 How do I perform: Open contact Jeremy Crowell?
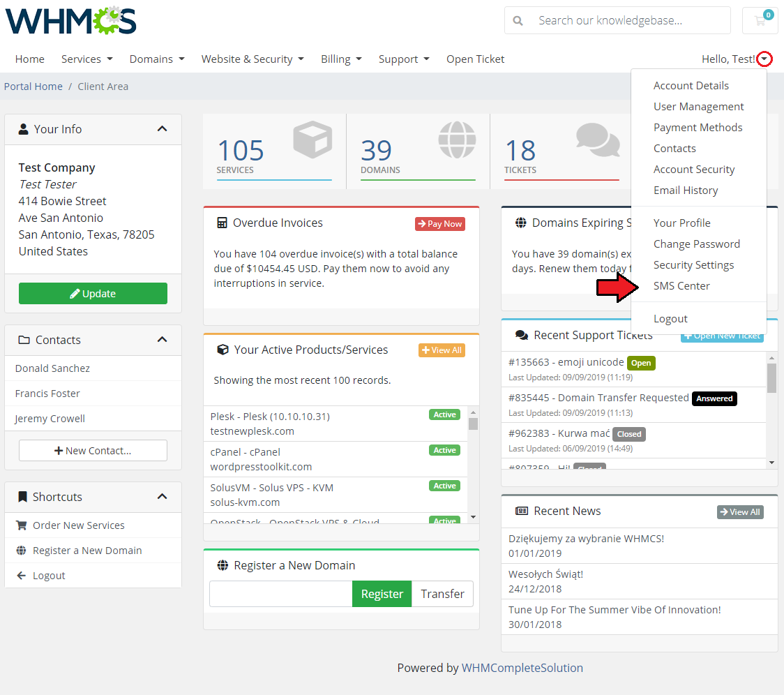pyautogui.click(x=50, y=418)
